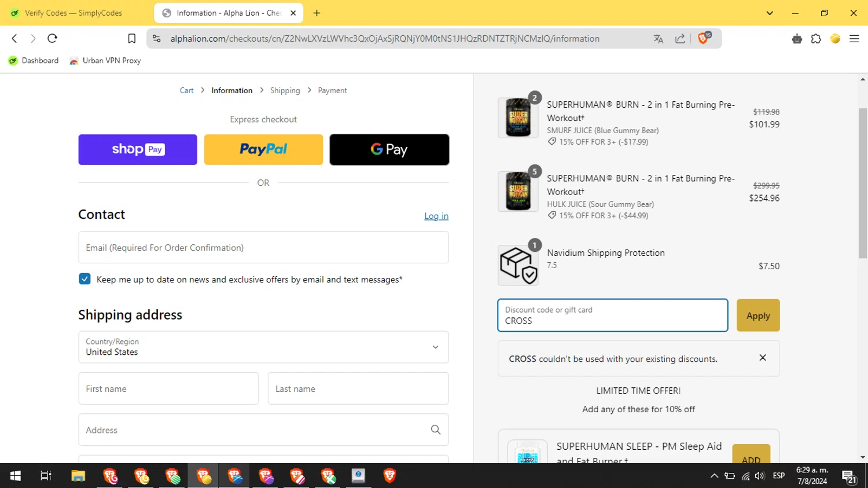Viewport: 868px width, 488px height.
Task: Share this page link
Action: (x=681, y=39)
